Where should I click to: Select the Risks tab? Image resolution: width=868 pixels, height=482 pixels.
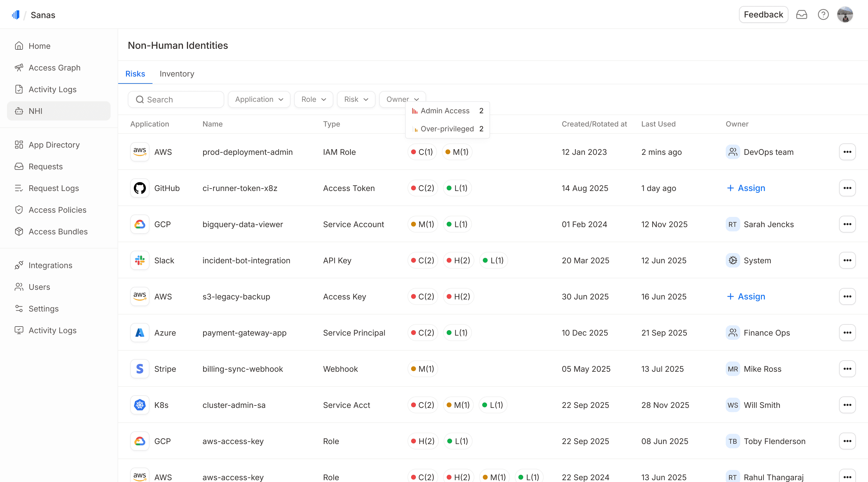[x=135, y=74]
